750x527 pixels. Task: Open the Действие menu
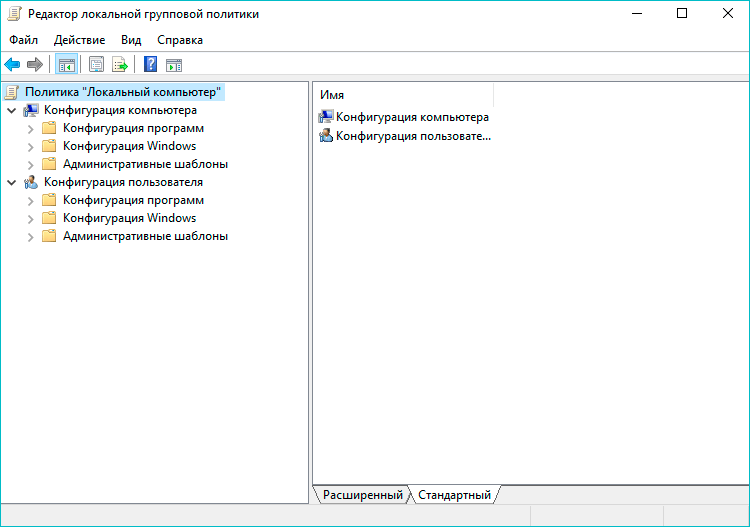pyautogui.click(x=79, y=40)
